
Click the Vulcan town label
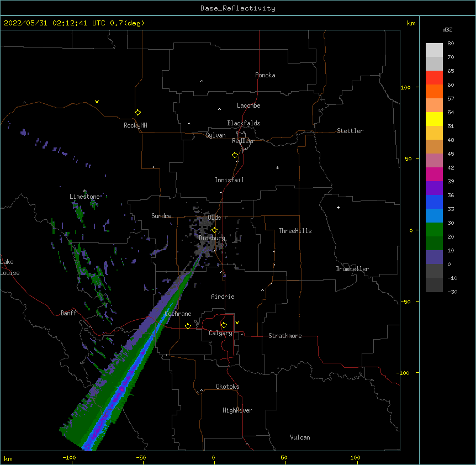pyautogui.click(x=300, y=437)
